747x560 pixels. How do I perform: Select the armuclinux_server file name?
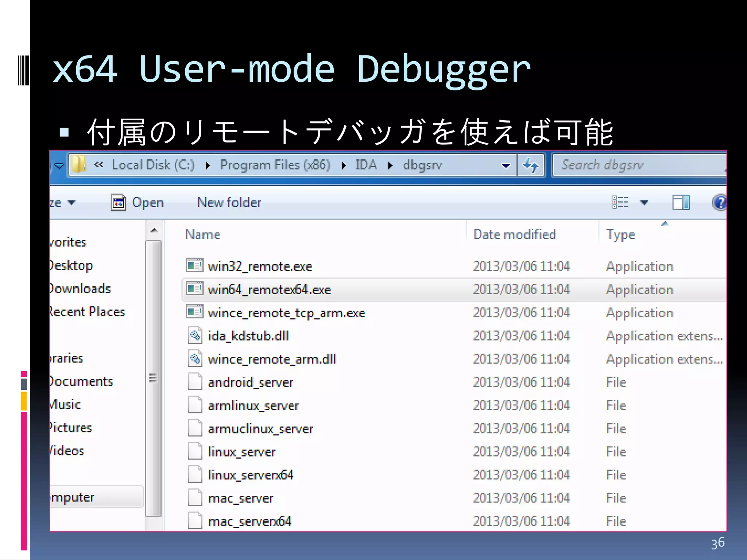point(260,429)
